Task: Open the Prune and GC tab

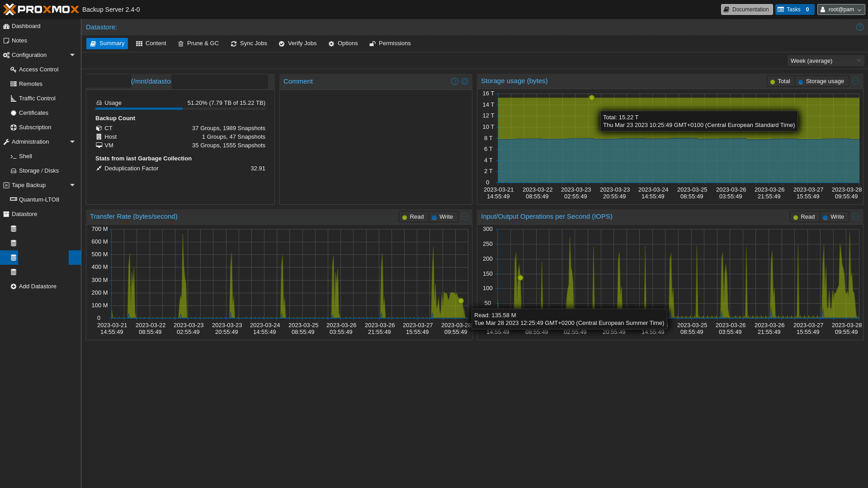Action: coord(198,43)
